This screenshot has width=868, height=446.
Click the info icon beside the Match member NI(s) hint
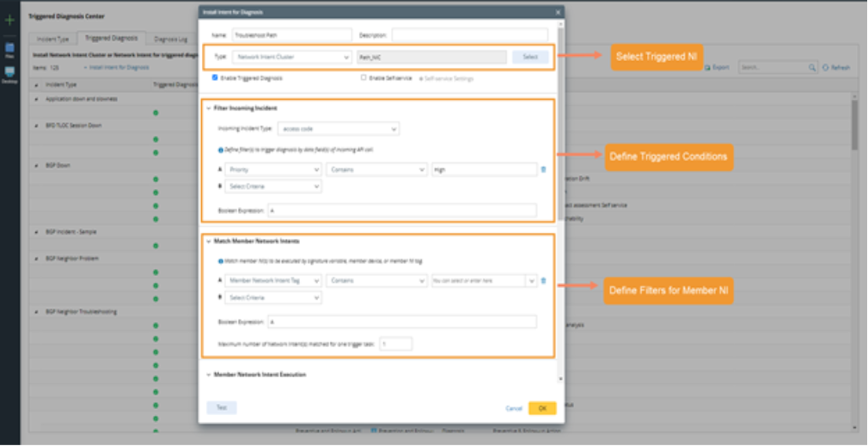click(x=221, y=260)
